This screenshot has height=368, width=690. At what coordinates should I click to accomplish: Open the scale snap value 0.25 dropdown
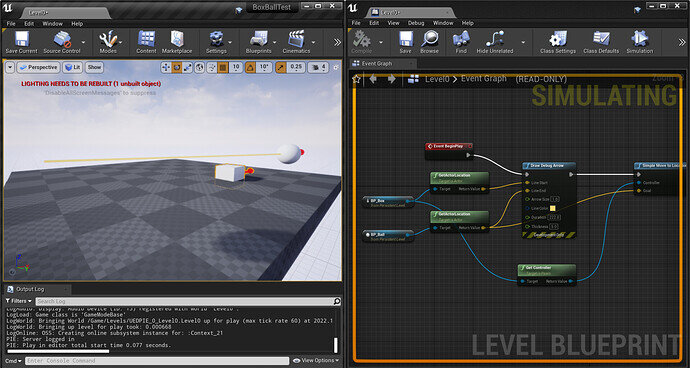pyautogui.click(x=296, y=67)
